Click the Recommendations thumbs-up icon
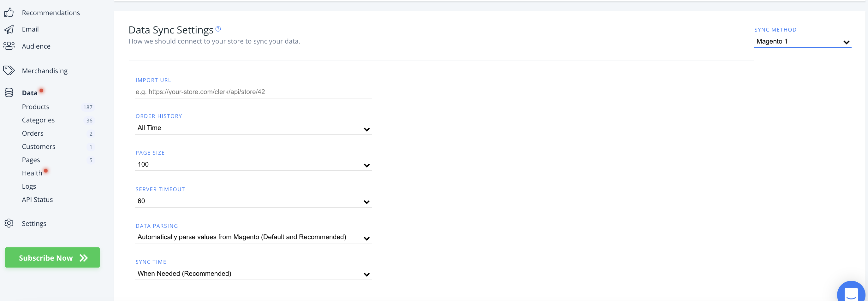The height and width of the screenshot is (301, 868). tap(9, 12)
